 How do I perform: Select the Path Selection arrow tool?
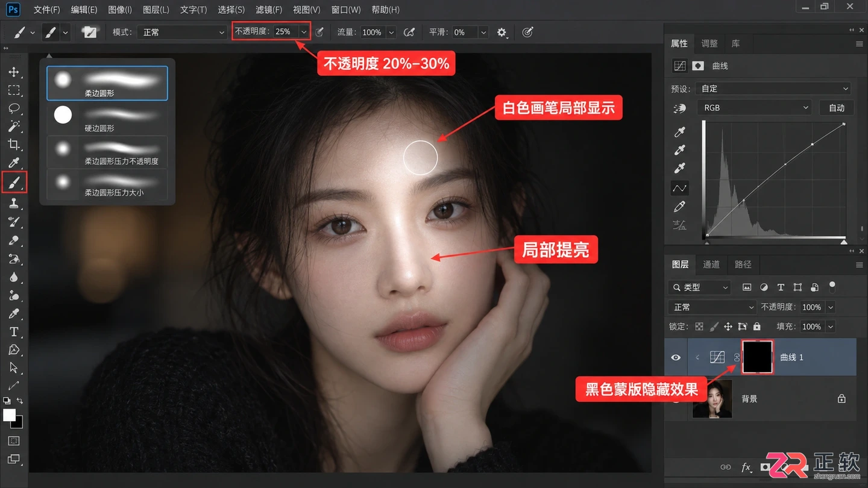tap(14, 368)
